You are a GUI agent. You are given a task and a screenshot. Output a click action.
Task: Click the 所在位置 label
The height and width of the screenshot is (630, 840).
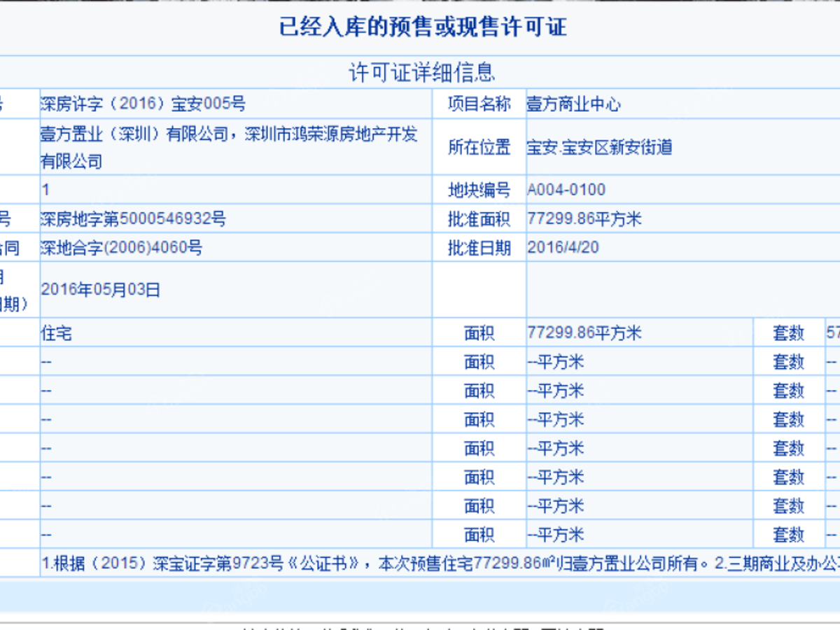(x=479, y=148)
